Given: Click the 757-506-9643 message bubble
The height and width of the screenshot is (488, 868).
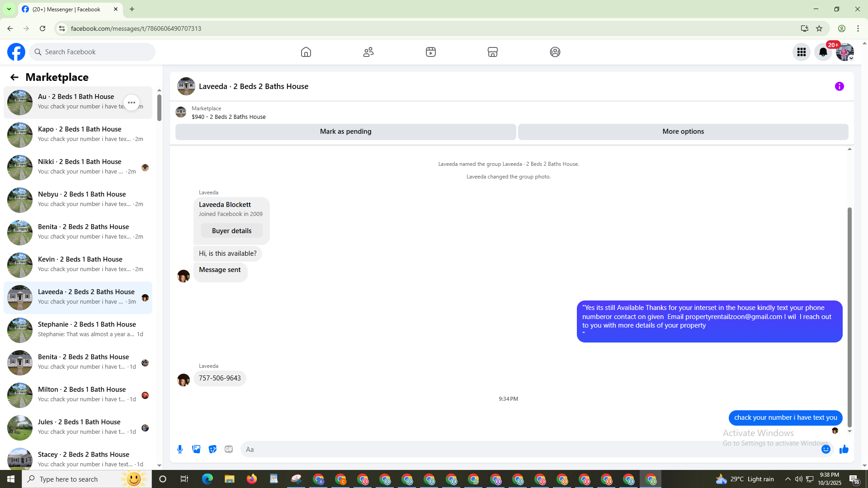Looking at the screenshot, I should 220,378.
